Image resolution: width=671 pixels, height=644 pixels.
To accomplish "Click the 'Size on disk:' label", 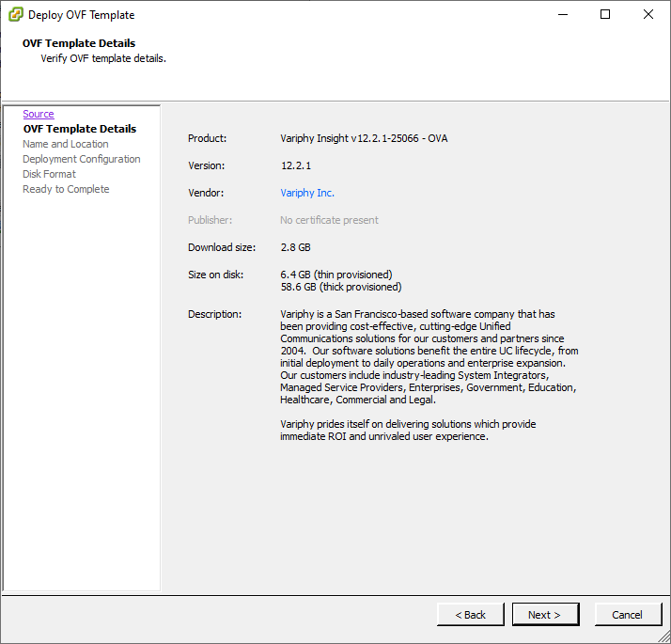I will (216, 275).
